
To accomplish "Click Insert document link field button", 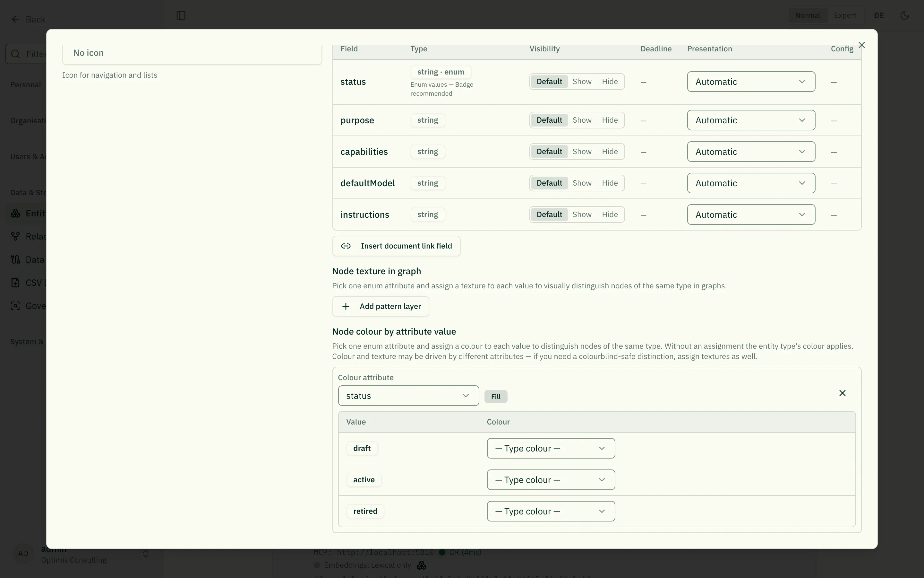I will point(396,246).
